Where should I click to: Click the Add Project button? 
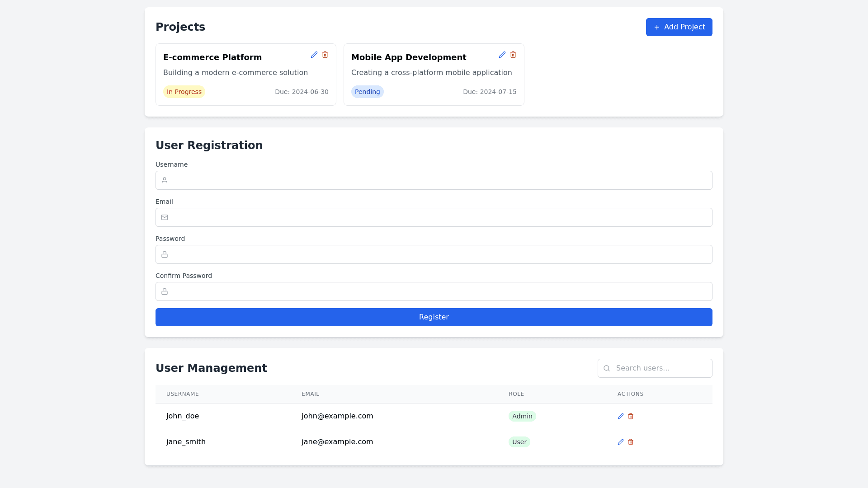point(679,27)
